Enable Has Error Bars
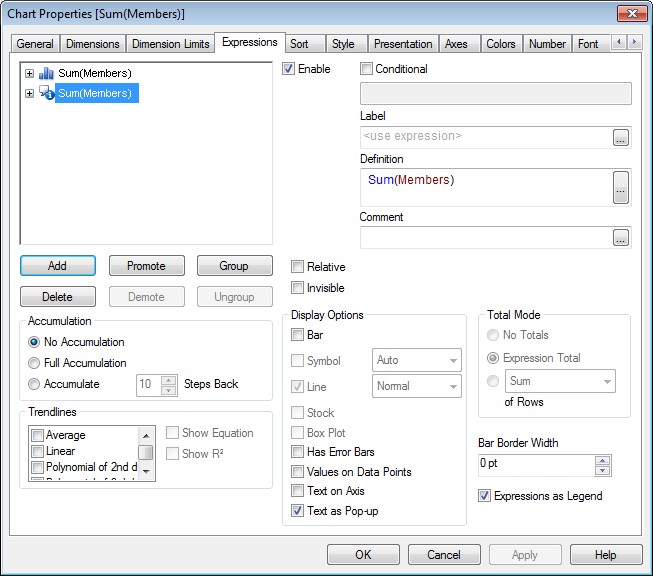Screen dimensions: 653x576 [x=297, y=451]
